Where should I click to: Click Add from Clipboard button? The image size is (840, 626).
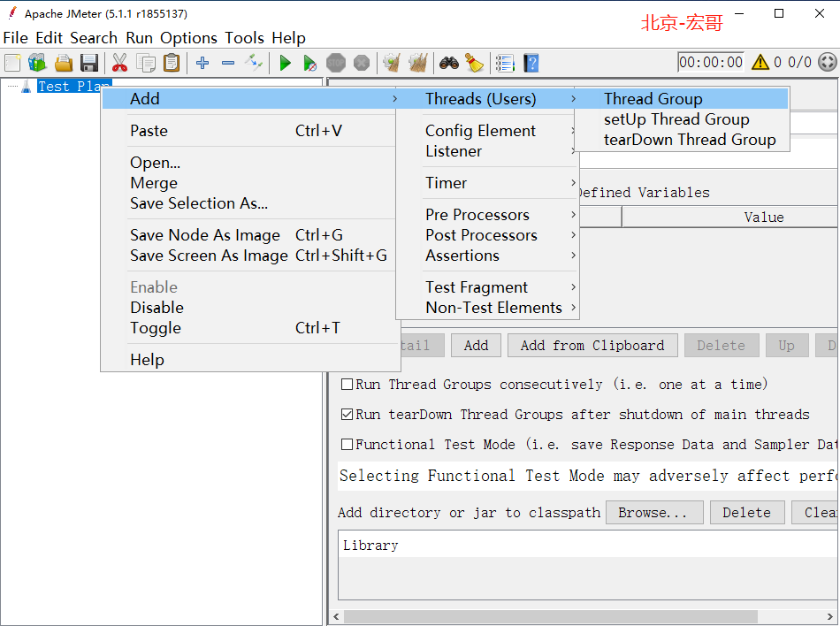(592, 346)
